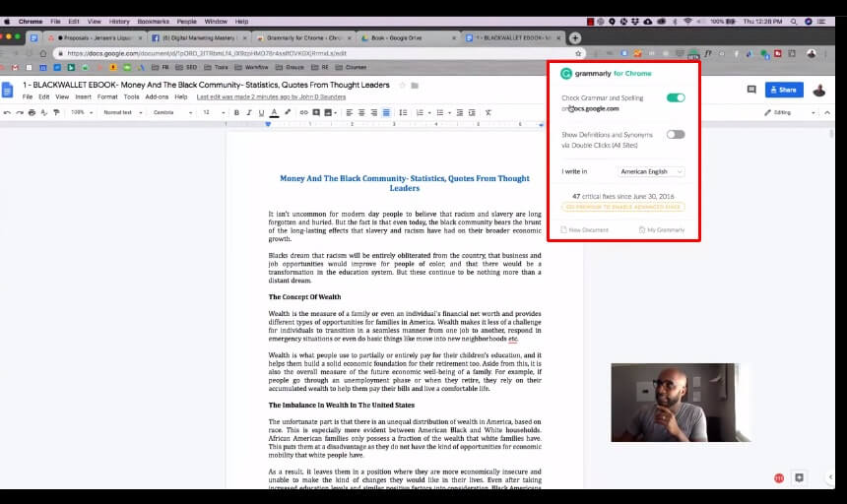Insert a link from toolbar
The height and width of the screenshot is (504, 847).
(303, 113)
